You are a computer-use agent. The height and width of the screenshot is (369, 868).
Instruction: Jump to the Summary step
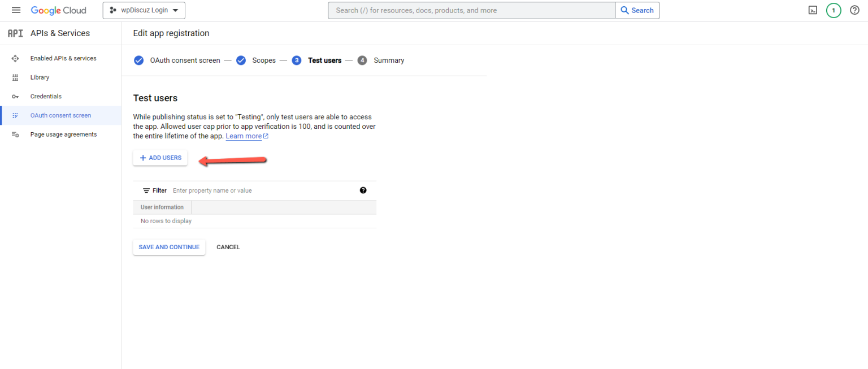pos(388,60)
